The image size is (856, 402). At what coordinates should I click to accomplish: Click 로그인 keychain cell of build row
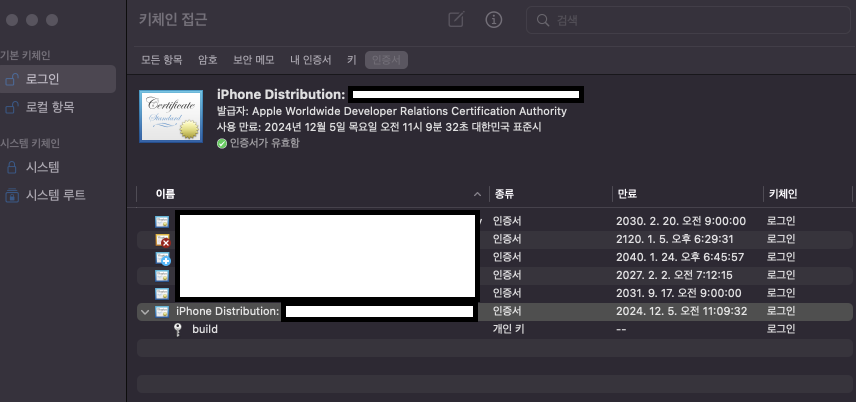click(x=781, y=329)
